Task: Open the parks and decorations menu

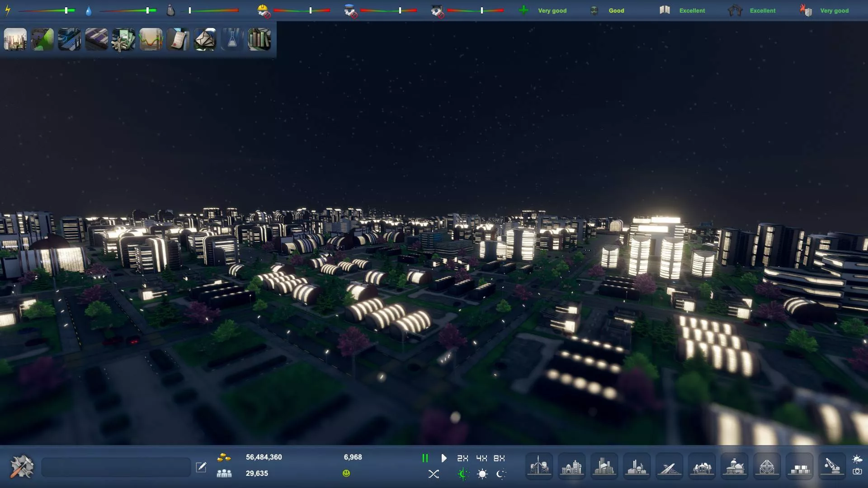Action: pyautogui.click(x=702, y=466)
